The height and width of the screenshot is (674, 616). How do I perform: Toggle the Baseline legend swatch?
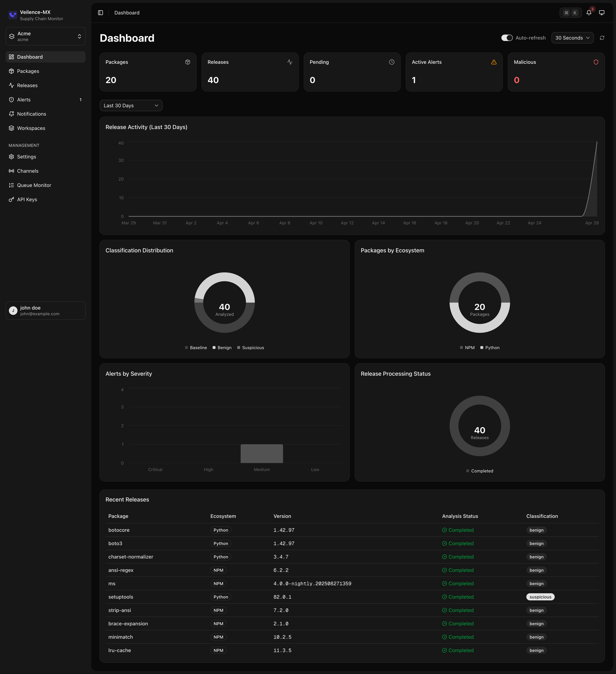[x=186, y=348]
